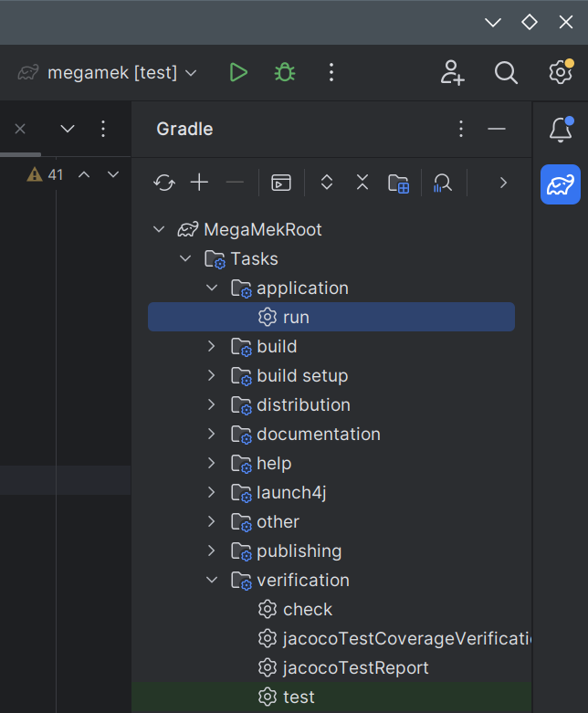Open the megamek [test] run configuration dropdown
This screenshot has height=713, width=588.
(108, 72)
